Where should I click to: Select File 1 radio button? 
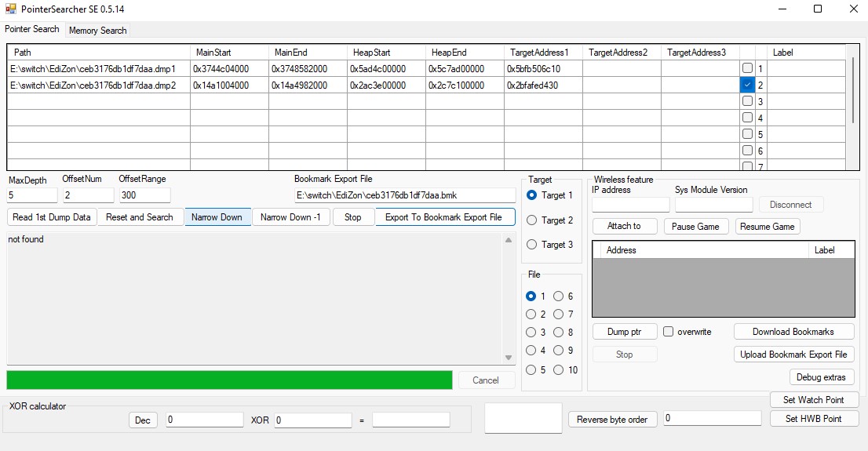(531, 296)
